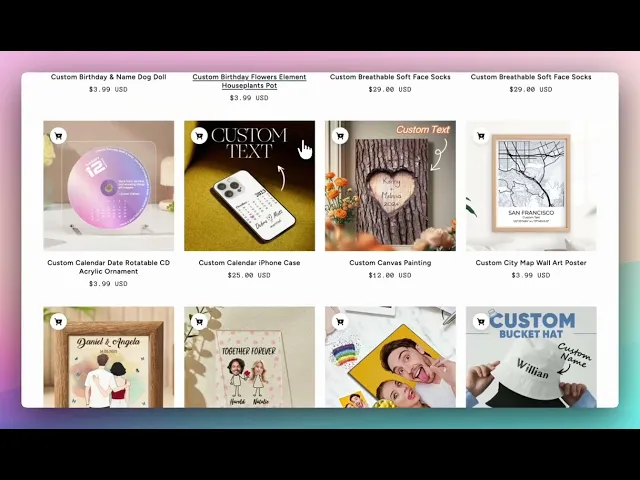Select the pink CD ornament product image
The image size is (640, 480).
(109, 186)
